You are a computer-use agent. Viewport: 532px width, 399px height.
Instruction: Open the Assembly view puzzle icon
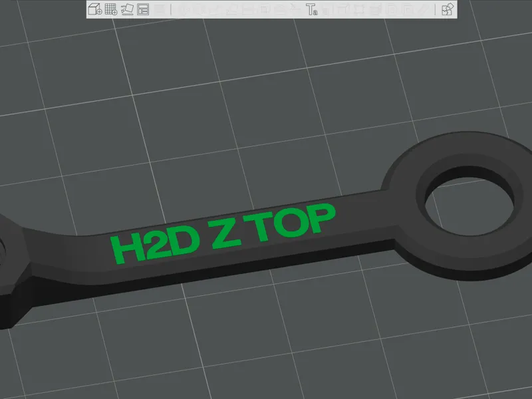[x=448, y=9]
